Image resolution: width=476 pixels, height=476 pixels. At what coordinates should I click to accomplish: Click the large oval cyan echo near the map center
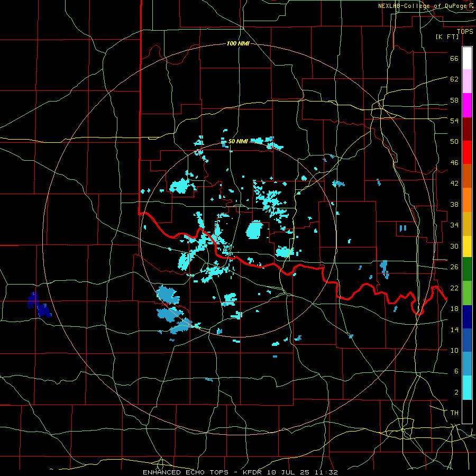click(x=254, y=230)
